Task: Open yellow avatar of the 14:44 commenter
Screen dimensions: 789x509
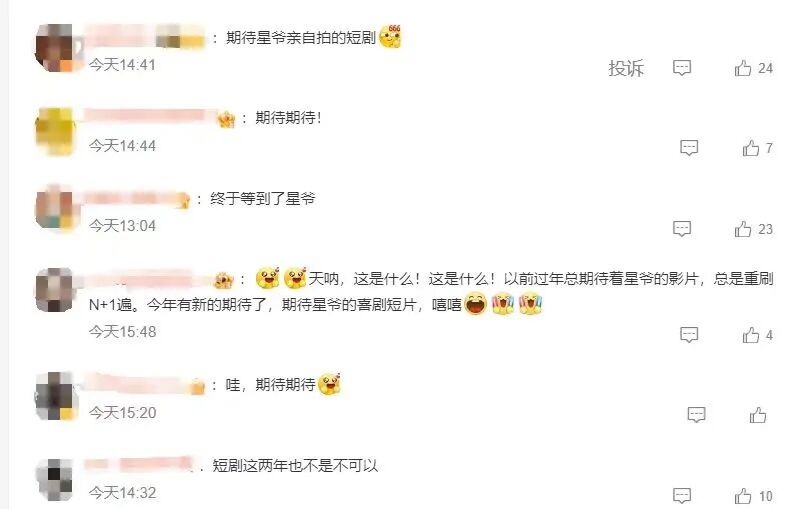Action: 55,131
